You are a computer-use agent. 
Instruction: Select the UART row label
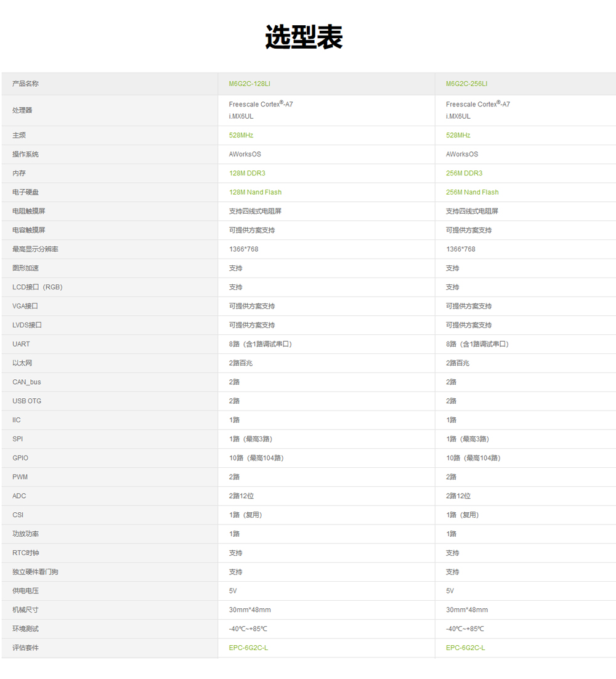21,344
